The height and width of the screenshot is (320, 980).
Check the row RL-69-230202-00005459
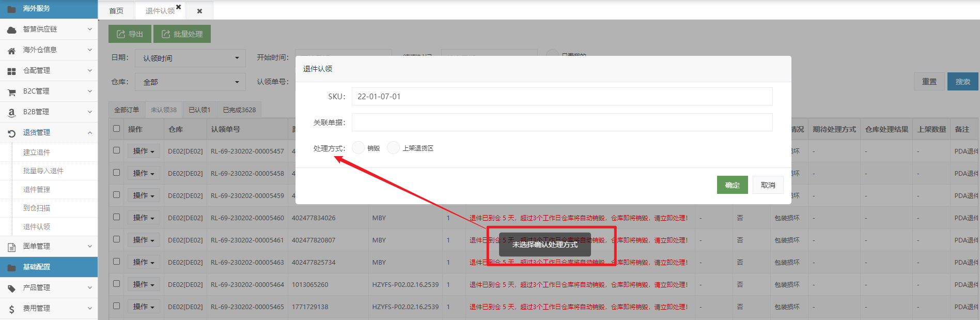pos(116,195)
